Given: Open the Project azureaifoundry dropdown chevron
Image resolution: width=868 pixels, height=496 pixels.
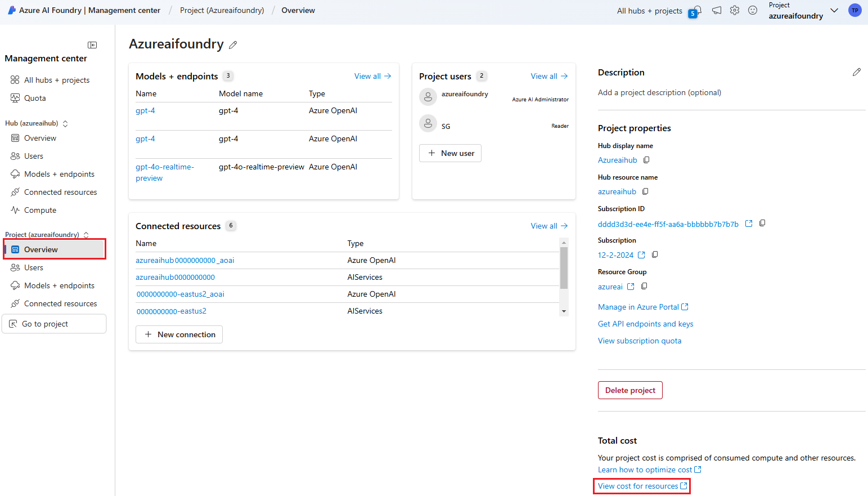Looking at the screenshot, I should pyautogui.click(x=834, y=10).
